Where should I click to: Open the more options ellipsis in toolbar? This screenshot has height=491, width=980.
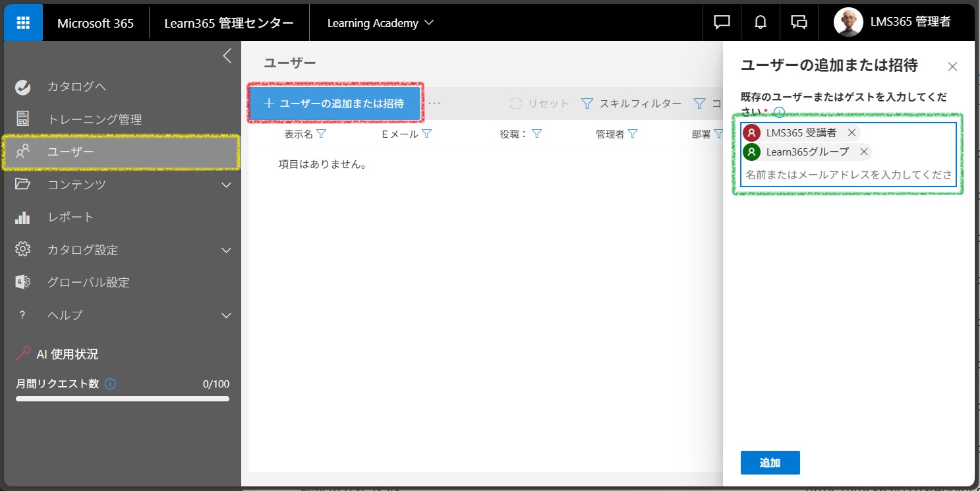pyautogui.click(x=434, y=103)
